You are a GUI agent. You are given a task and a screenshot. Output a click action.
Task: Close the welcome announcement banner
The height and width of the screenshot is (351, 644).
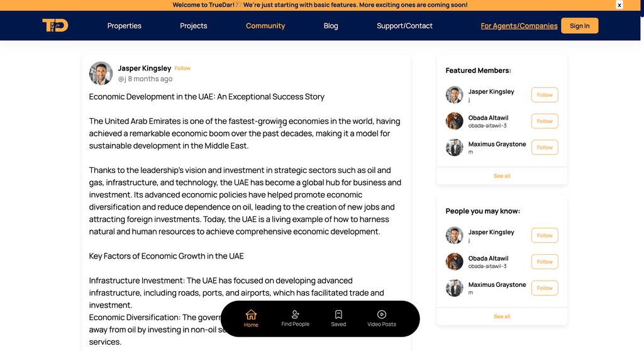(x=619, y=5)
